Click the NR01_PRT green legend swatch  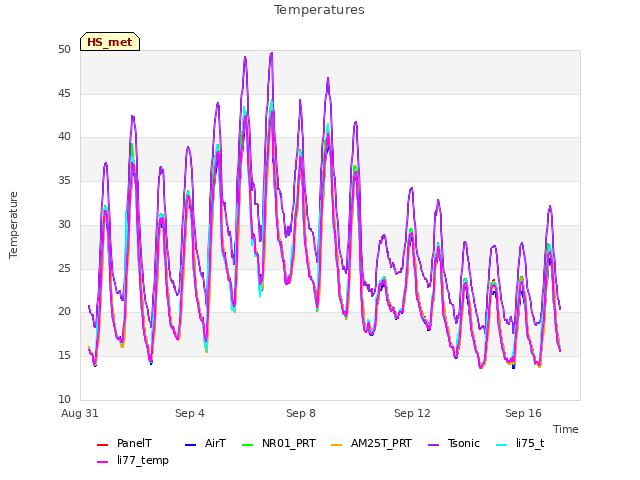248,445
